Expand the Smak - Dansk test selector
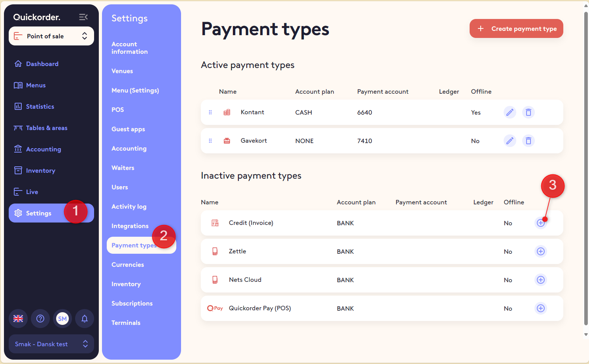The width and height of the screenshot is (589, 364). [x=51, y=344]
